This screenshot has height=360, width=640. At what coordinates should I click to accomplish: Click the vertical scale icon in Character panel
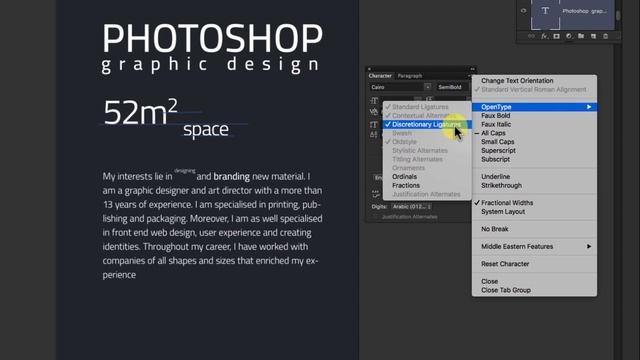point(373,124)
